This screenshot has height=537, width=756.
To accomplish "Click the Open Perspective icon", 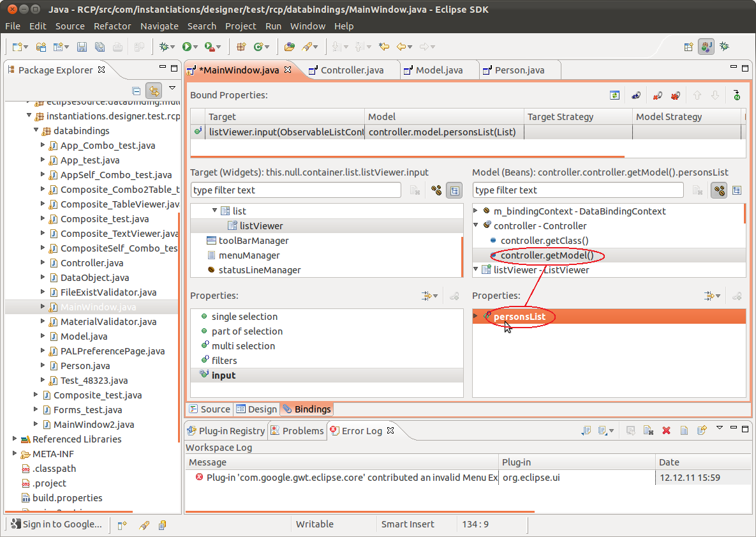I will click(688, 47).
